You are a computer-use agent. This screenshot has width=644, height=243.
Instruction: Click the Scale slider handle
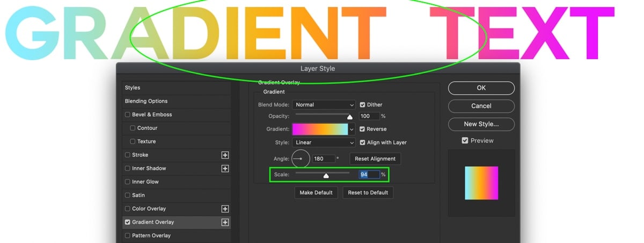[326, 176]
